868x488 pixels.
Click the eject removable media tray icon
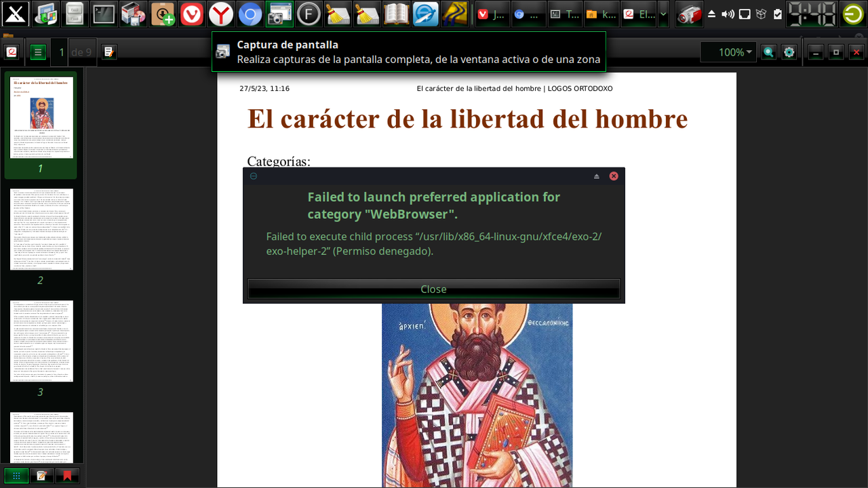point(711,14)
